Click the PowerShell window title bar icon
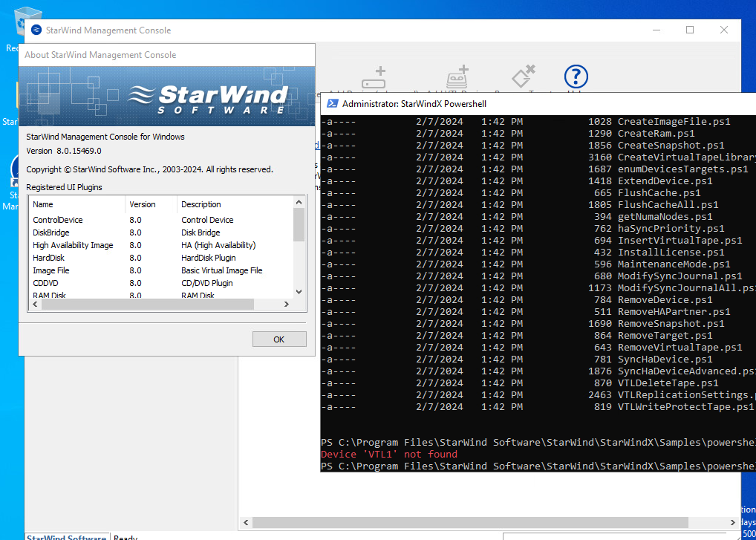756x540 pixels. coord(332,104)
